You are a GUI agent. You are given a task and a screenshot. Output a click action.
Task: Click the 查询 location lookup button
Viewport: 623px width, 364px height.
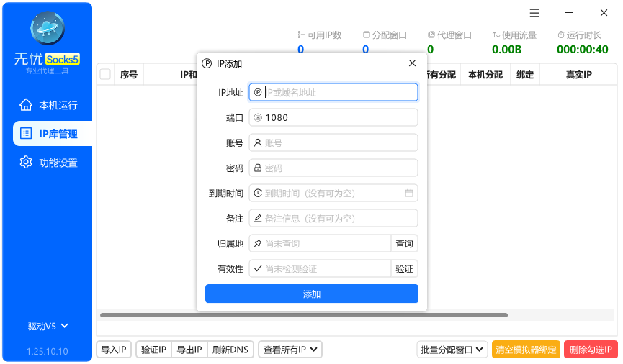pyautogui.click(x=404, y=244)
